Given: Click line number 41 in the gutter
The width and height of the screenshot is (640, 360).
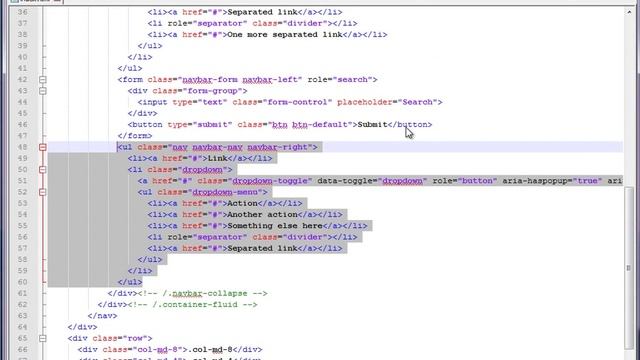Looking at the screenshot, I should click(x=22, y=68).
